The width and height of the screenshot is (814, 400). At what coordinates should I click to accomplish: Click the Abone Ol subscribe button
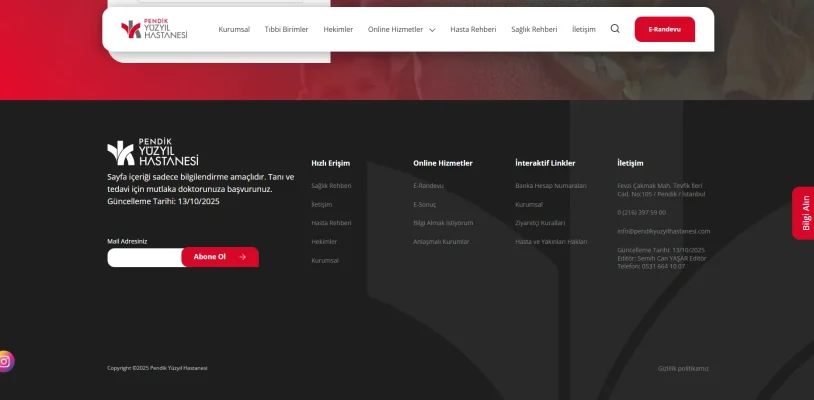(x=219, y=257)
